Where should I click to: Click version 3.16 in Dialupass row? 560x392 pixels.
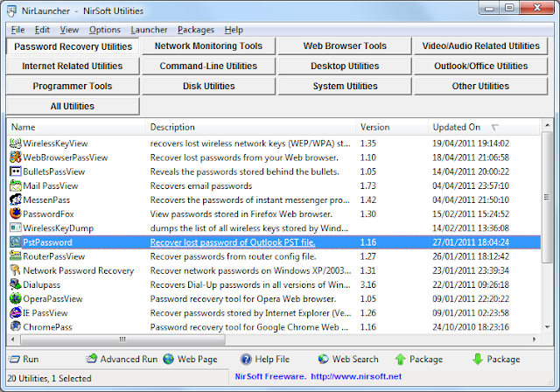[367, 285]
